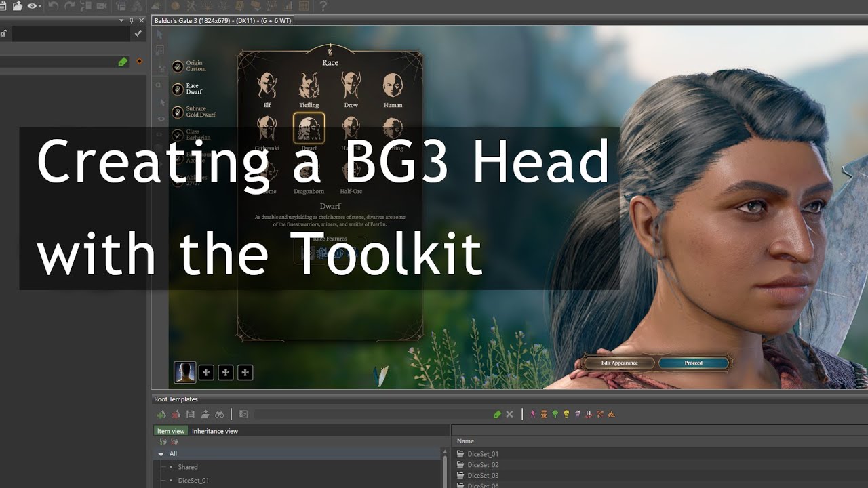Image resolution: width=868 pixels, height=488 pixels.
Task: Pin the left panel with pushpin icon
Action: (x=131, y=20)
